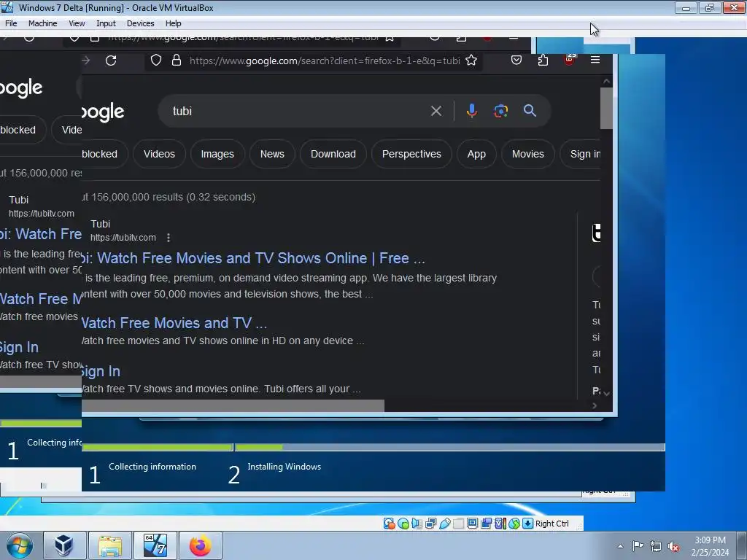Image resolution: width=747 pixels, height=560 pixels.
Task: Click the red uBlock extension icon
Action: coord(569,60)
